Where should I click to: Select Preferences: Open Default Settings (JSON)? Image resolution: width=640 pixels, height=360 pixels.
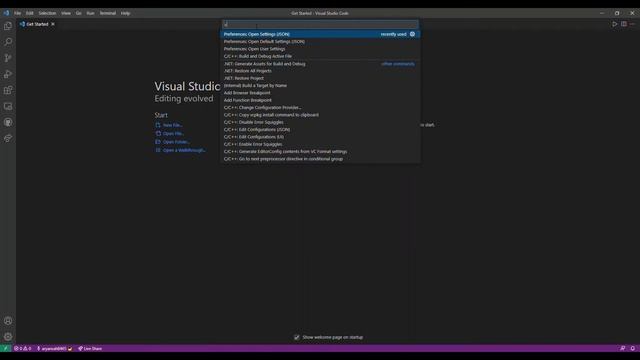[x=320, y=42]
